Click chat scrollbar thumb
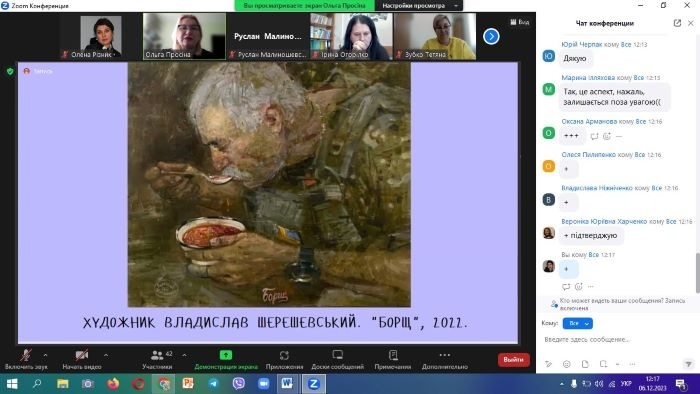 [697, 273]
